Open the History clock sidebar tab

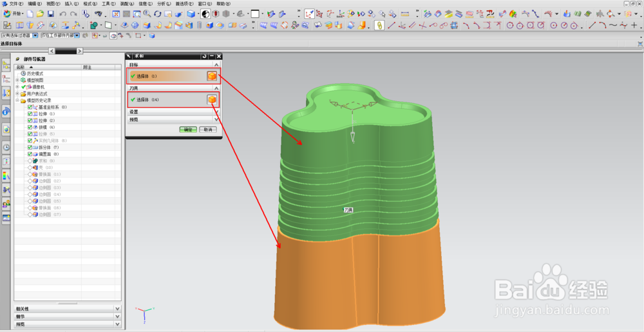click(6, 147)
